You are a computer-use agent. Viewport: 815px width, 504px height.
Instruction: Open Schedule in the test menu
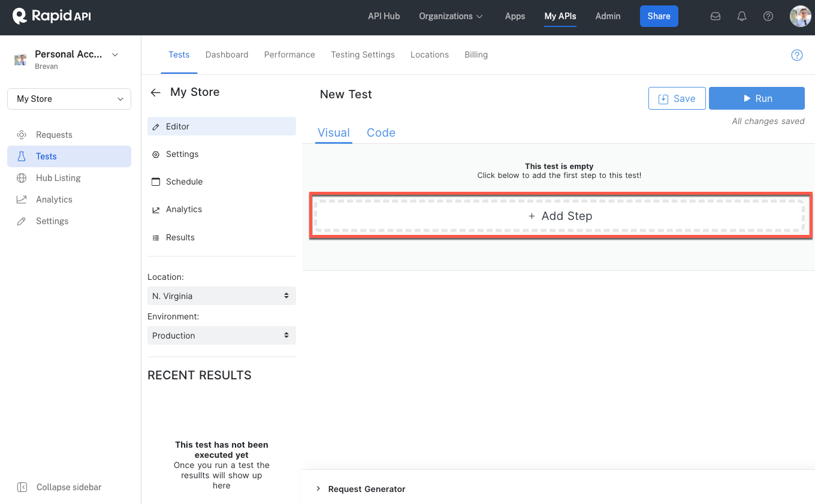tap(222, 182)
